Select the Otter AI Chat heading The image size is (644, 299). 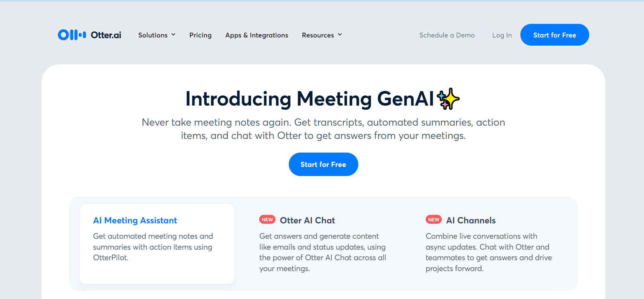click(x=307, y=220)
